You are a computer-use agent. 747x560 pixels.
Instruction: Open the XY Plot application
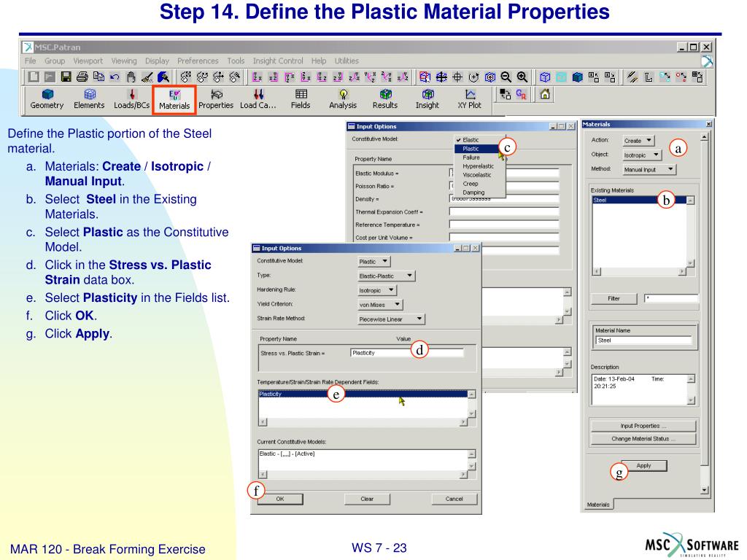point(470,99)
